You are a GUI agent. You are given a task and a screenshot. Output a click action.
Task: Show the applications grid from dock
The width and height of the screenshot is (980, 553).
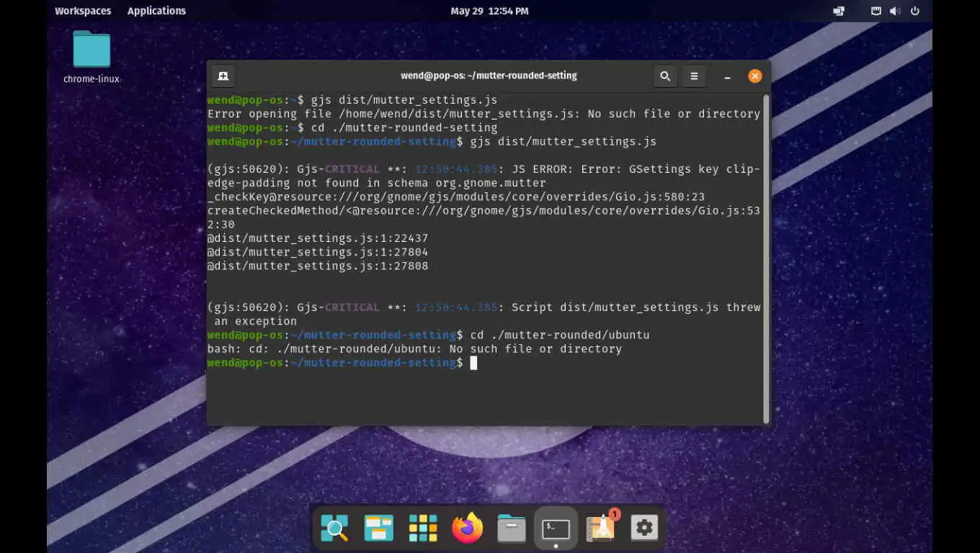pos(423,529)
